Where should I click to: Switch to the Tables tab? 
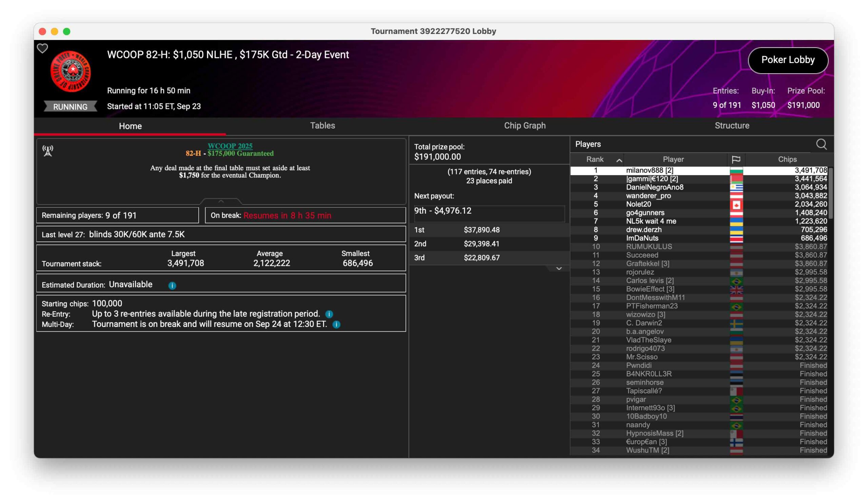point(322,126)
